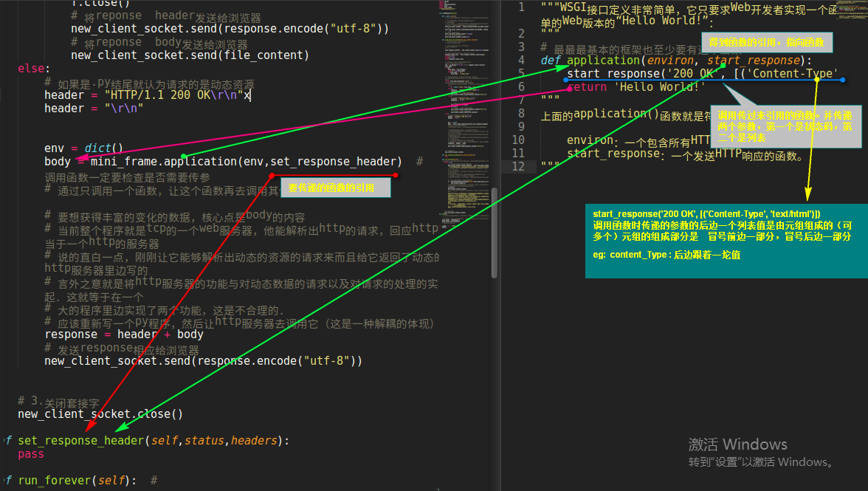This screenshot has height=491, width=868.
Task: Click the comment '# 如果是.py结尾就认为请求的是动态资源'
Action: click(x=149, y=83)
